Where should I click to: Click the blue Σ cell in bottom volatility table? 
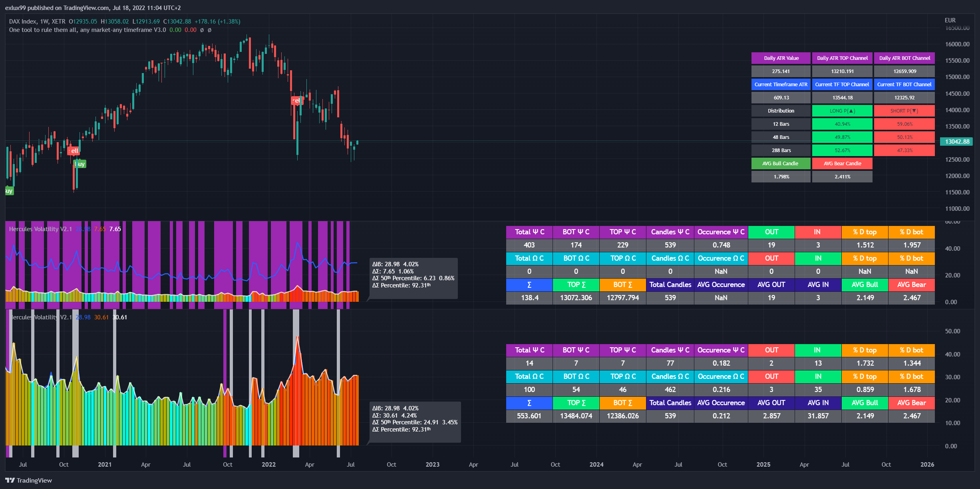529,403
